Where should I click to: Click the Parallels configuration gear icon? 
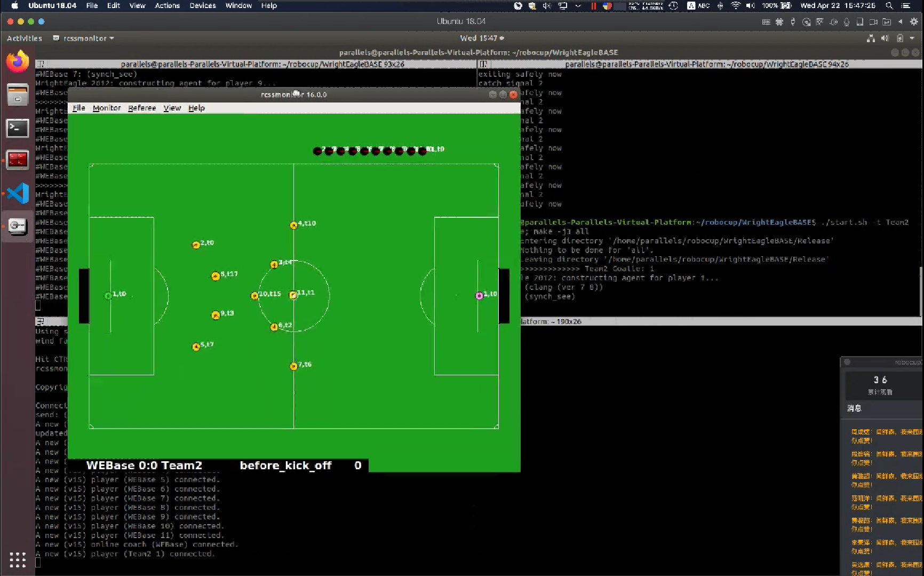(x=914, y=22)
